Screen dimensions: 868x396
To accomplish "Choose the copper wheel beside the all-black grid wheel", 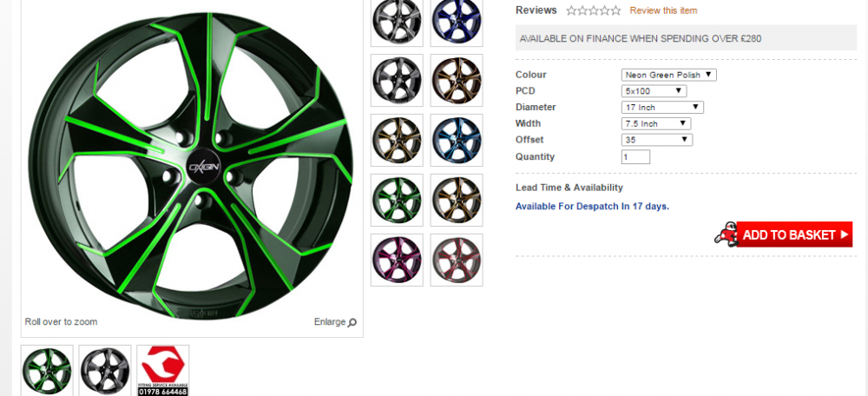I will click(x=457, y=80).
